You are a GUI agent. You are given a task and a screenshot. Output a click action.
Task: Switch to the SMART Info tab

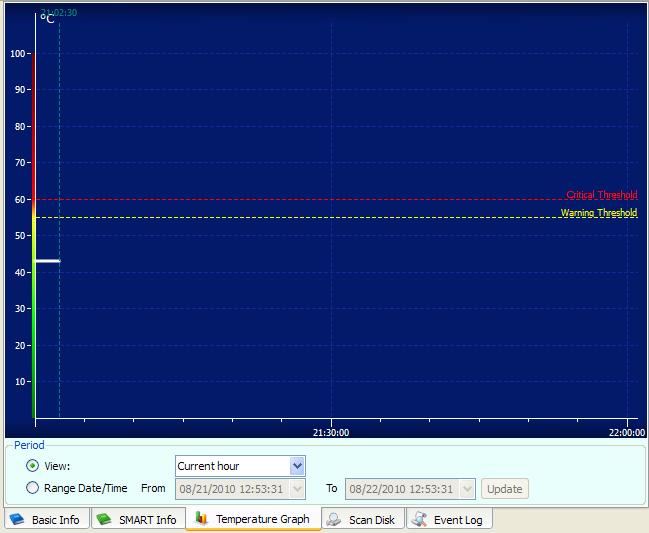[x=138, y=519]
